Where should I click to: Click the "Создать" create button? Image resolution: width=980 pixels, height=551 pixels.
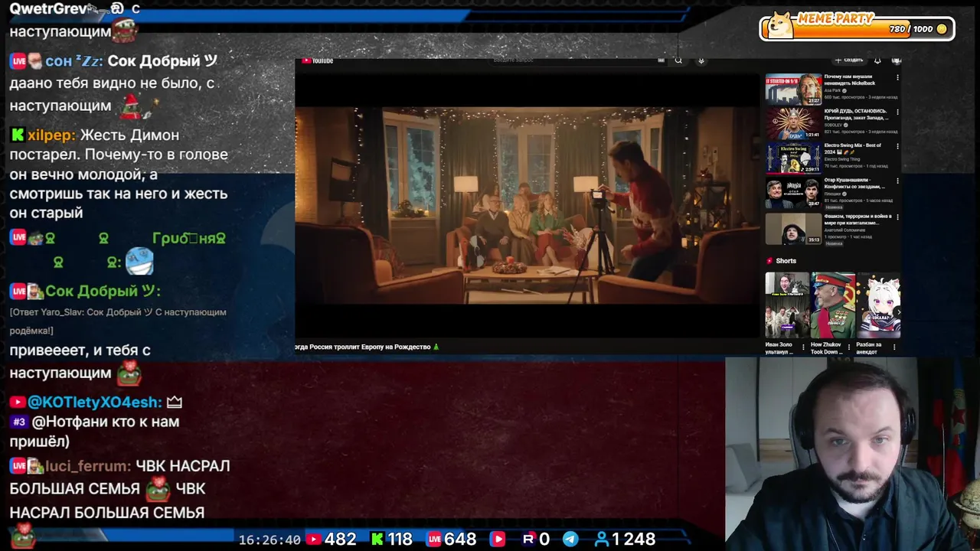(x=849, y=60)
